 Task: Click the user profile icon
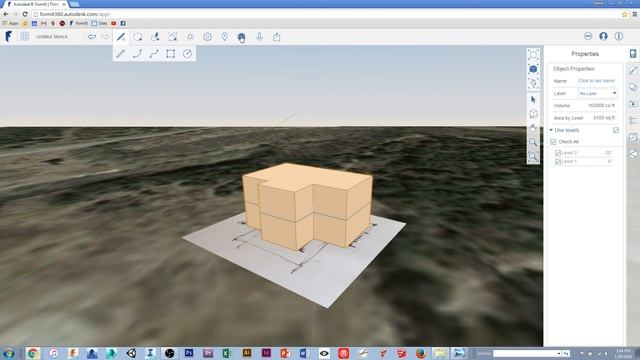click(x=603, y=36)
